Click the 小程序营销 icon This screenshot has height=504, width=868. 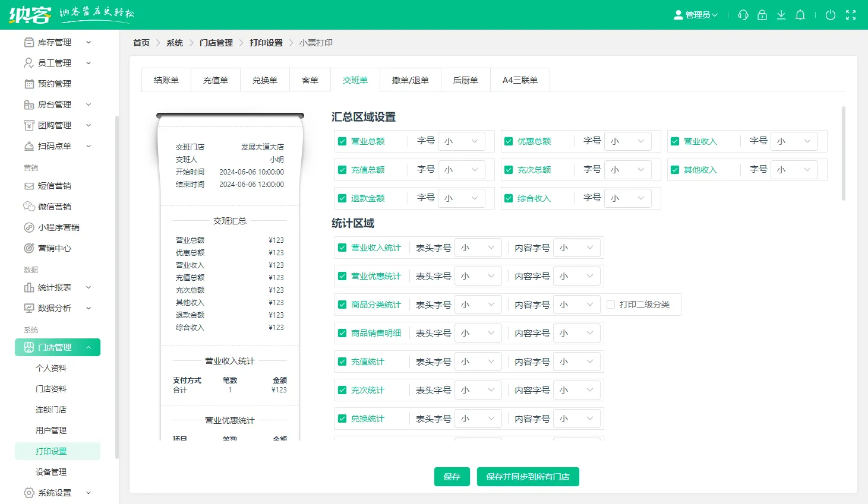pos(29,227)
